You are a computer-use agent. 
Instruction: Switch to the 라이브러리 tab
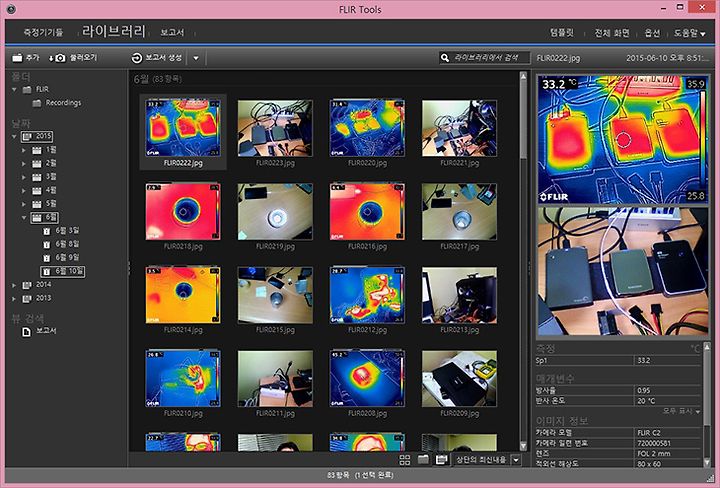click(114, 31)
